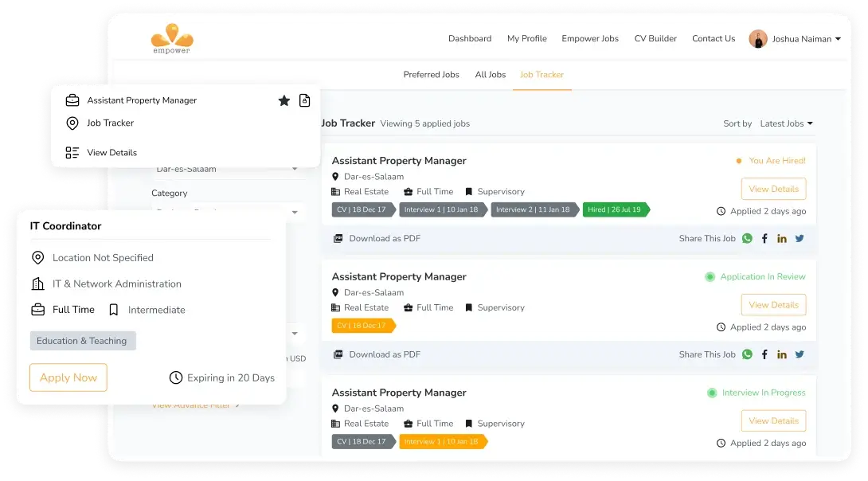Click the empower logo
The width and height of the screenshot is (868, 481).
pos(170,37)
